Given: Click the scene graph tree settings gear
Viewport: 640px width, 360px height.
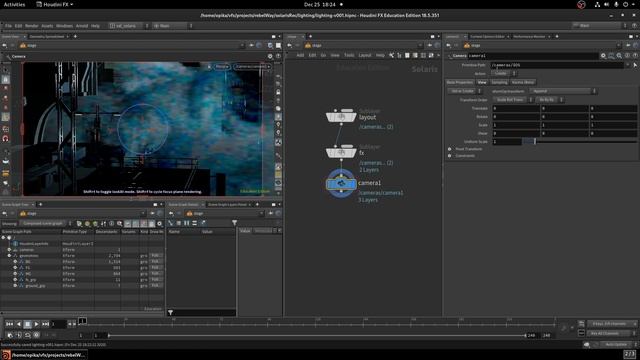Looking at the screenshot, I should point(160,224).
